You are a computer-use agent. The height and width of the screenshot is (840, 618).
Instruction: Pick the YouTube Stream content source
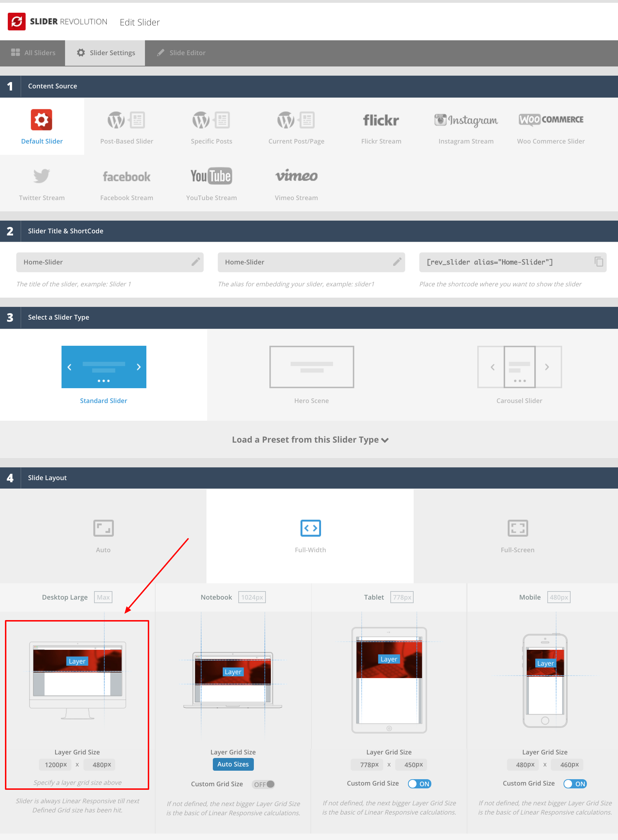click(x=211, y=183)
